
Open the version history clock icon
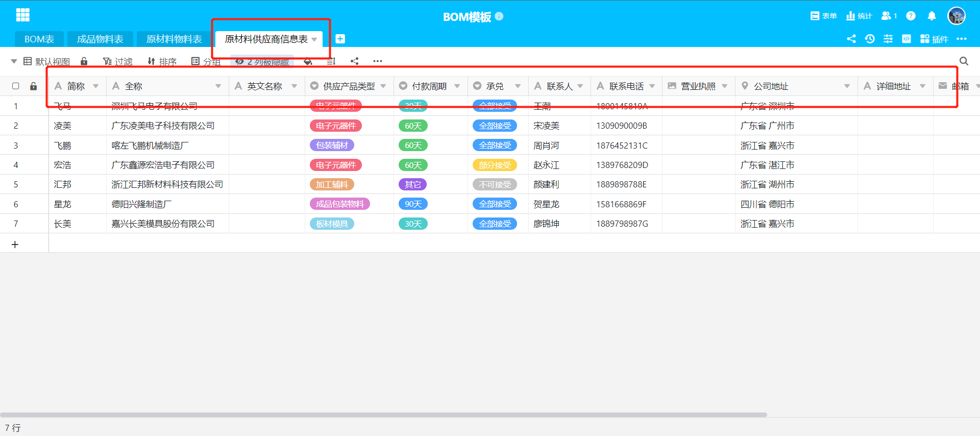pyautogui.click(x=870, y=39)
